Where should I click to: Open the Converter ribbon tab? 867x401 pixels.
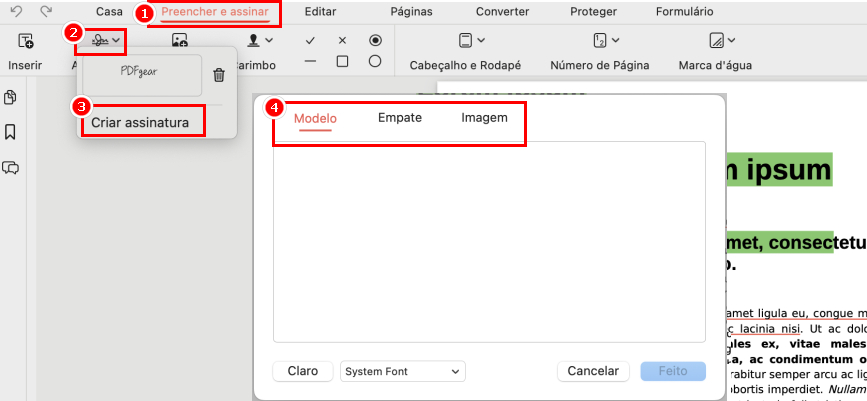[x=503, y=12]
